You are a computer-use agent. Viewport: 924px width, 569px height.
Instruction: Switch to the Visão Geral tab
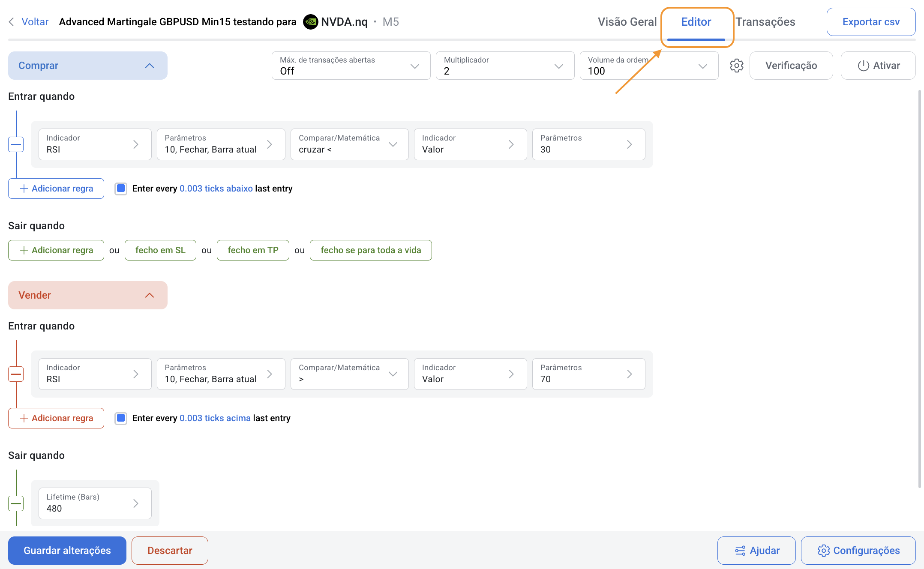pyautogui.click(x=627, y=22)
